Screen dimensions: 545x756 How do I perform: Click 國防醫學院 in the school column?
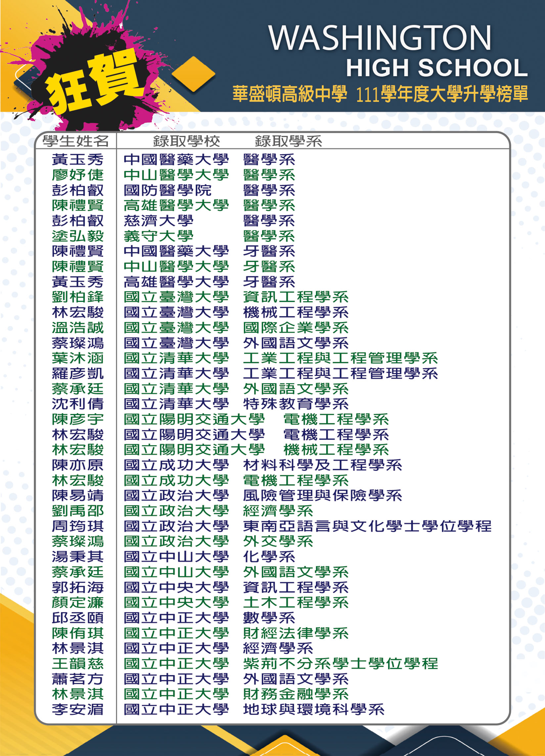(168, 190)
